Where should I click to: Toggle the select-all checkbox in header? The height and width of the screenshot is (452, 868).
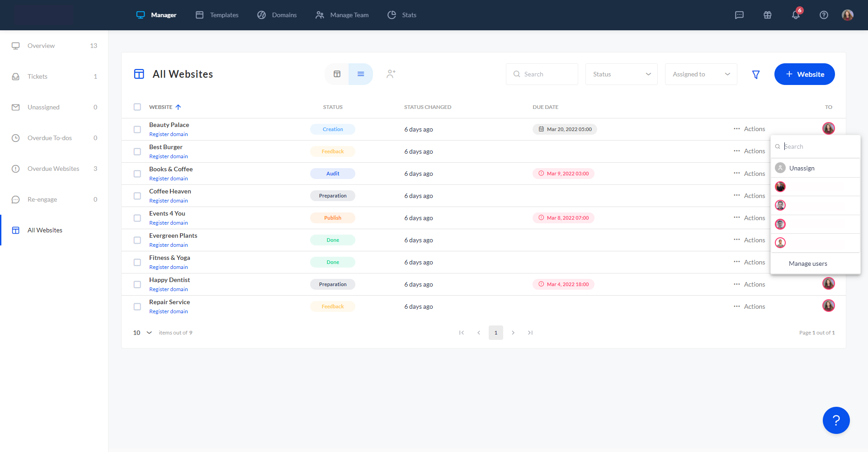click(x=137, y=107)
